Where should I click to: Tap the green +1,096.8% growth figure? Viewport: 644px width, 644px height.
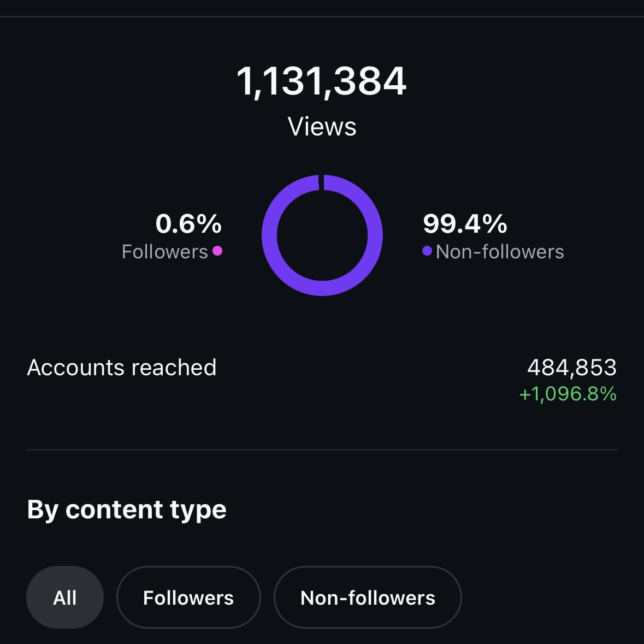(568, 394)
